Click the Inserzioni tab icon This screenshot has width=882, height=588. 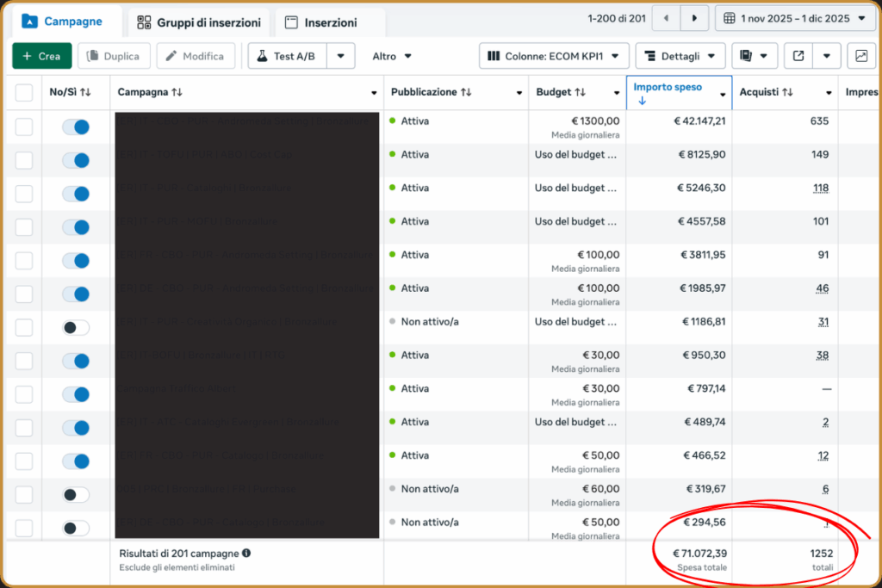coord(291,22)
